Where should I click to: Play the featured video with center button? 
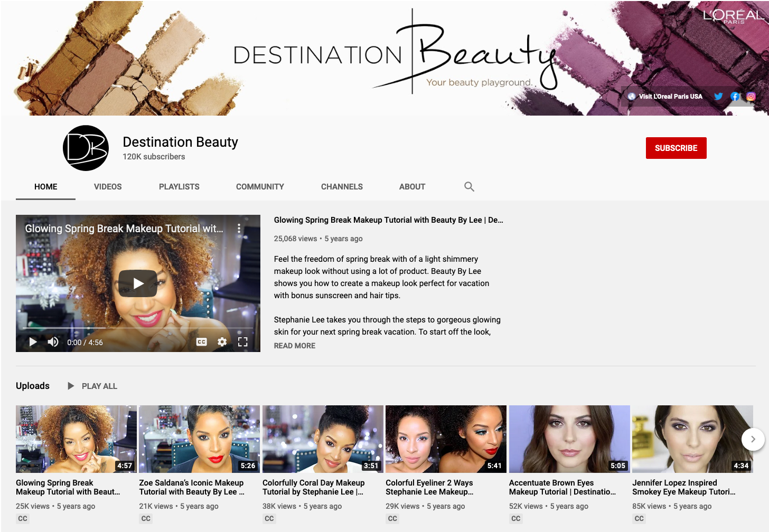pos(138,283)
